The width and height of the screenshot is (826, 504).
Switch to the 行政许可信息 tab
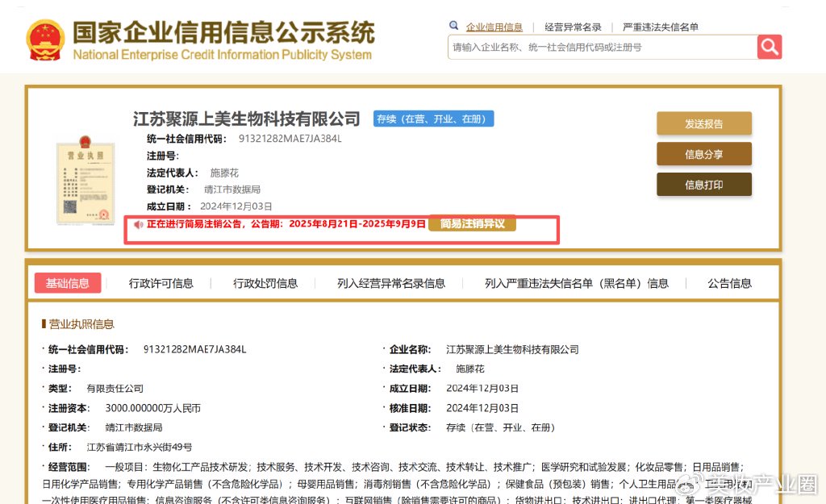pyautogui.click(x=161, y=283)
